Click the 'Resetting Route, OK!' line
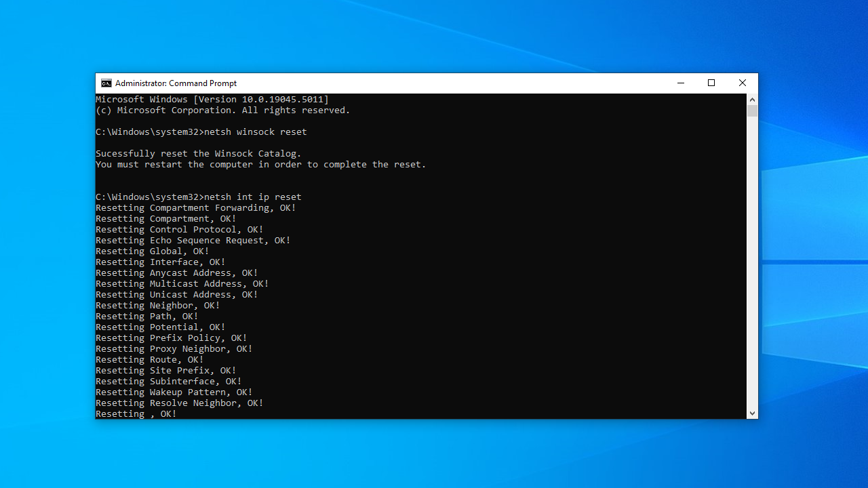868x488 pixels. [150, 360]
